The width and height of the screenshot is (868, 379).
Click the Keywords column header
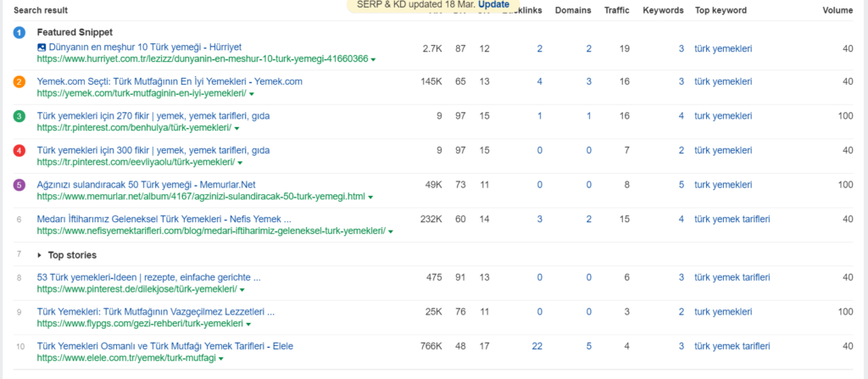tap(663, 10)
